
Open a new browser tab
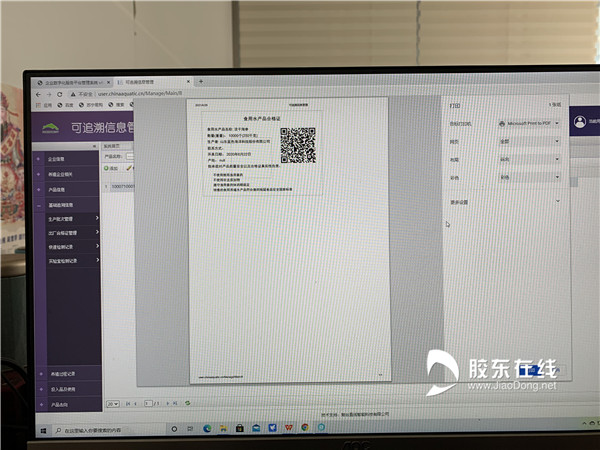click(201, 81)
